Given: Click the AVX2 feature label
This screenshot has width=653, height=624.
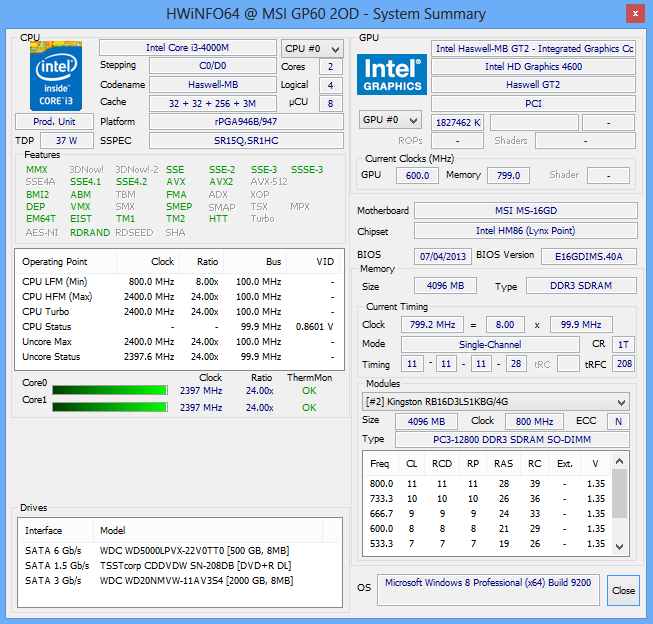Looking at the screenshot, I should click(221, 182).
